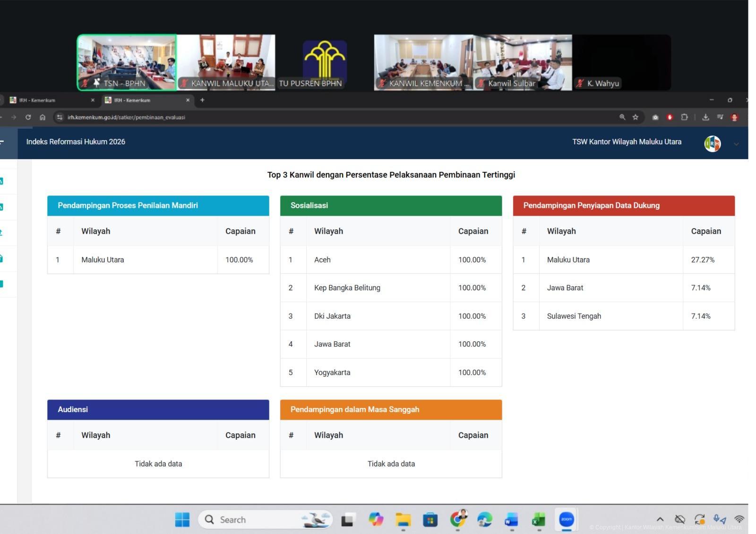Image resolution: width=756 pixels, height=534 pixels.
Task: Open Zoom from the taskbar
Action: pos(566,519)
